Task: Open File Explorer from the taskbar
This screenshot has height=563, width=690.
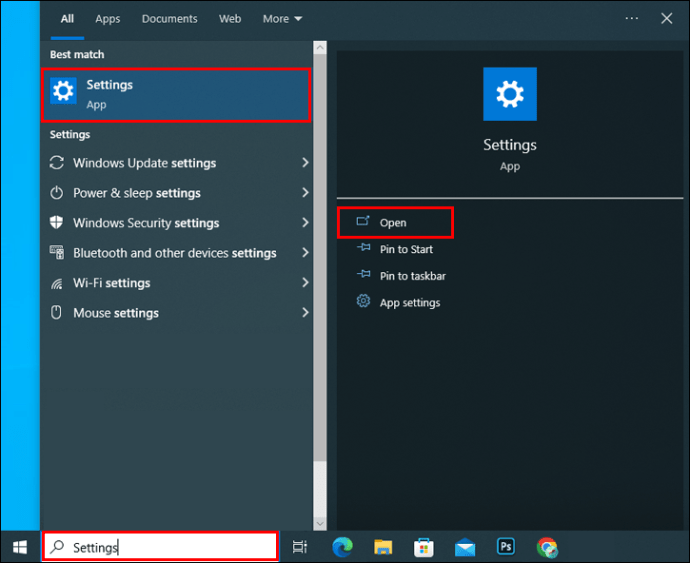Action: pyautogui.click(x=383, y=547)
